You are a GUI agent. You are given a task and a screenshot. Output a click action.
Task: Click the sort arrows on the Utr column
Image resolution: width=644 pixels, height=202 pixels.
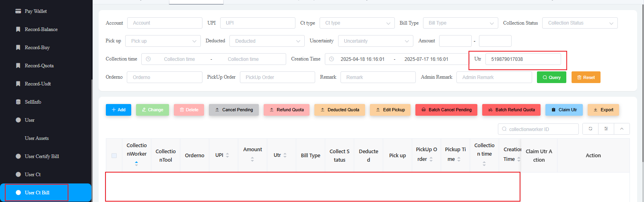click(x=285, y=155)
